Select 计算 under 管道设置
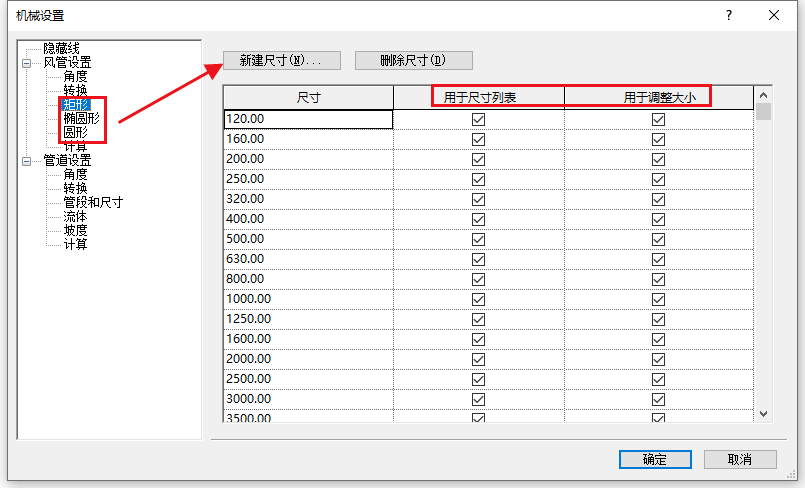Screen dimensions: 805x488 [75, 244]
